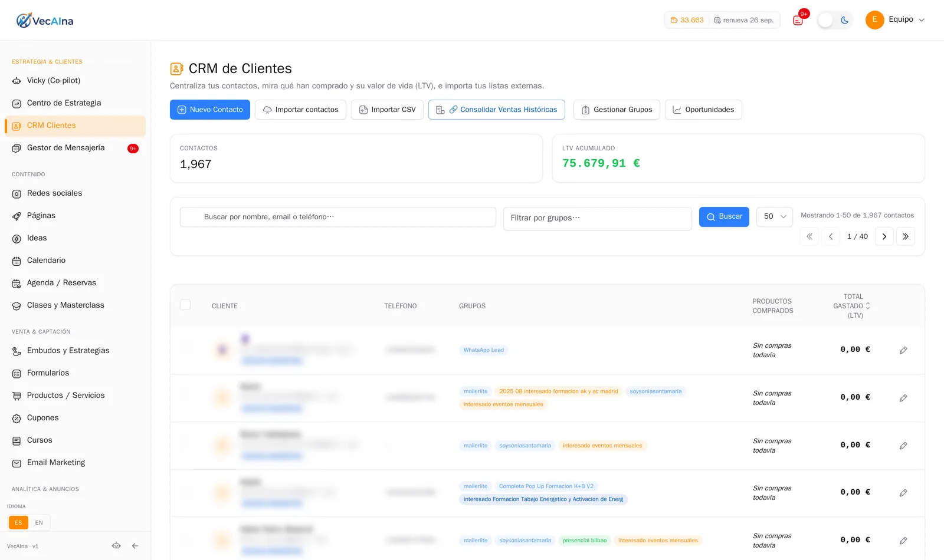The height and width of the screenshot is (560, 944).
Task: Go to the first page of contacts
Action: (x=809, y=236)
